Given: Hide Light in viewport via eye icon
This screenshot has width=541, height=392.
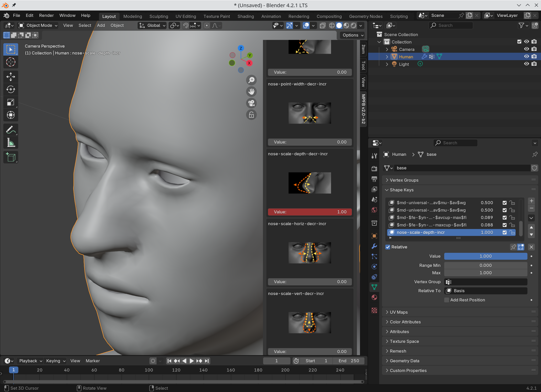Looking at the screenshot, I should 526,64.
